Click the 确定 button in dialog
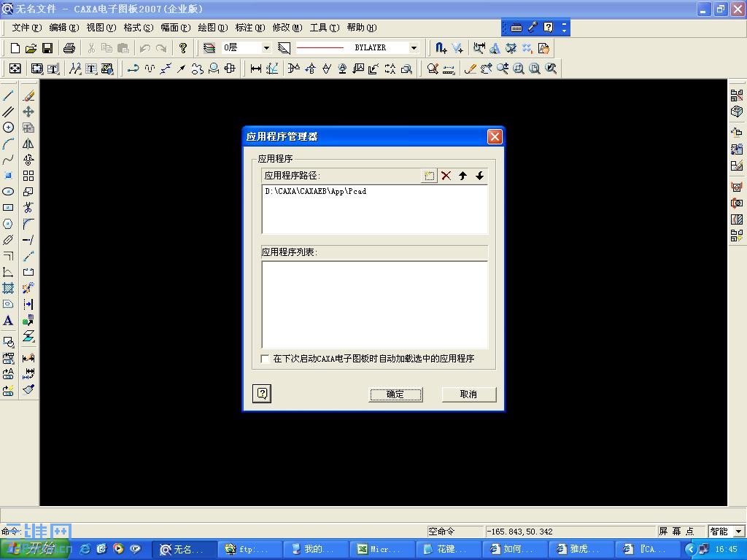Image resolution: width=747 pixels, height=560 pixels. pos(395,394)
